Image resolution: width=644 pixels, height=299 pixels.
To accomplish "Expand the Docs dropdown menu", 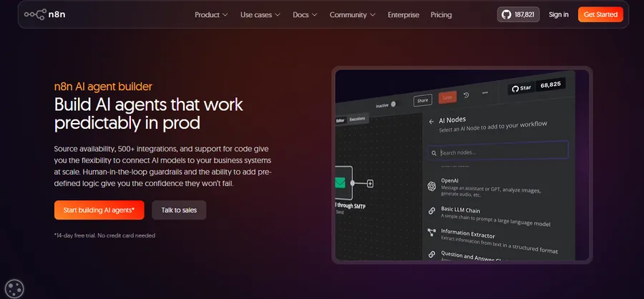I will coord(305,15).
